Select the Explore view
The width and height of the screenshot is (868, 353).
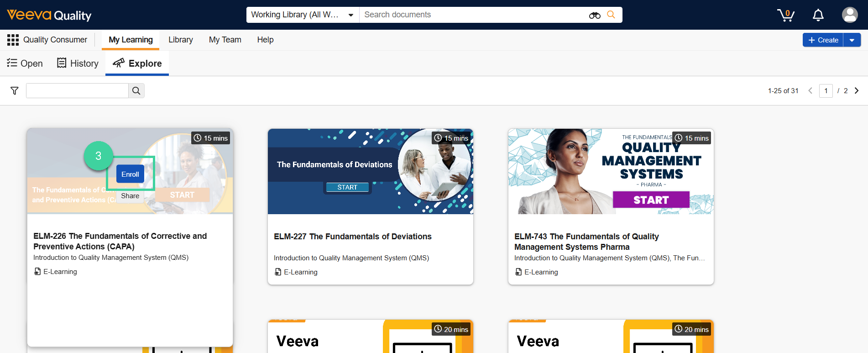(x=137, y=63)
